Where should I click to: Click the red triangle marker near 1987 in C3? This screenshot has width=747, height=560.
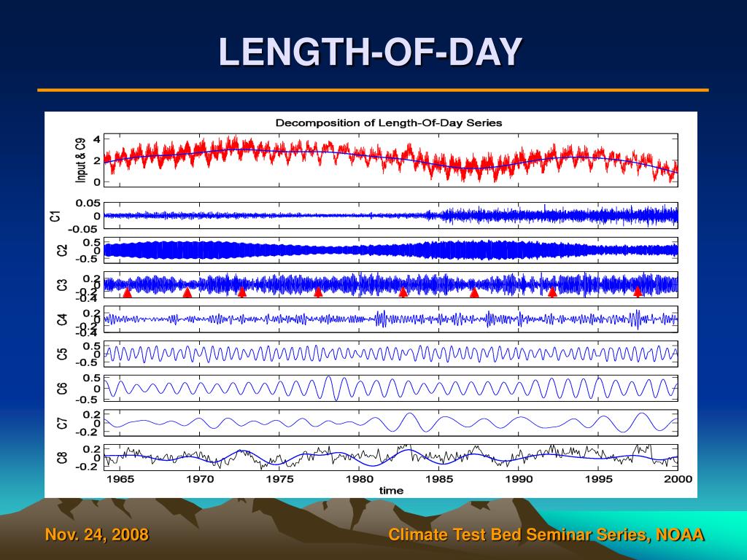tap(474, 292)
